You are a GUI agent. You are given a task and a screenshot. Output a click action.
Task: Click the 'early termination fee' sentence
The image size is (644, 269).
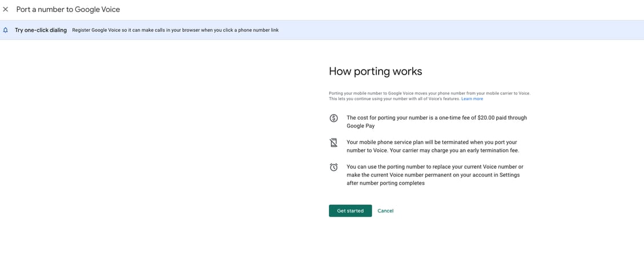[x=468, y=150]
